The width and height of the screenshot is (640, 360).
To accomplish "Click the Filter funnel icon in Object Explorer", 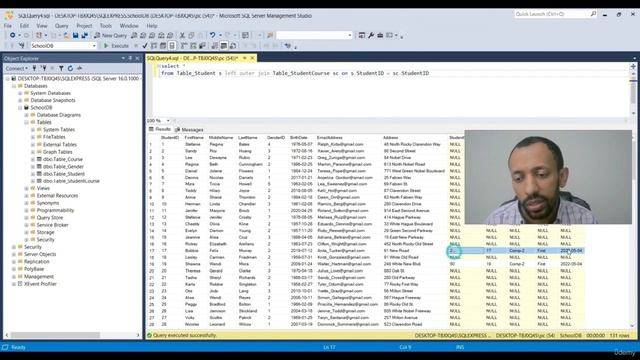I will [61, 68].
